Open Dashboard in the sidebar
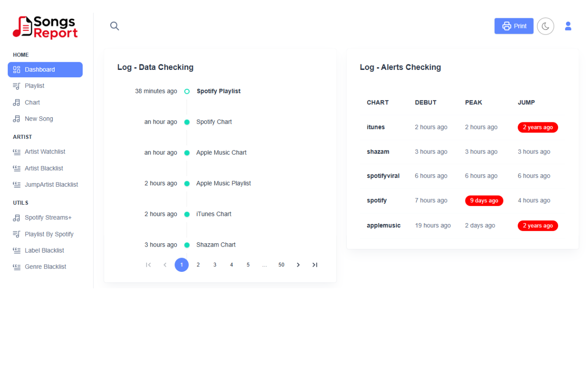The width and height of the screenshot is (588, 368). tap(45, 69)
